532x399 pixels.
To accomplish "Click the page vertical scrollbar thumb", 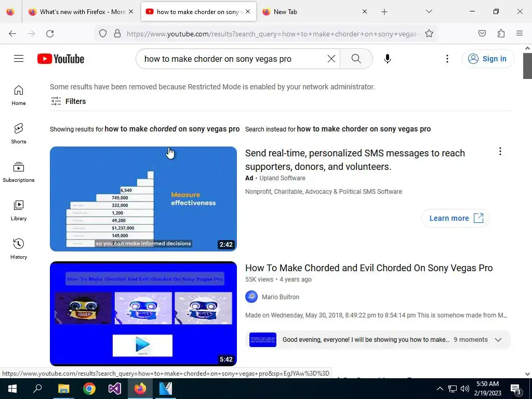I will point(527,66).
